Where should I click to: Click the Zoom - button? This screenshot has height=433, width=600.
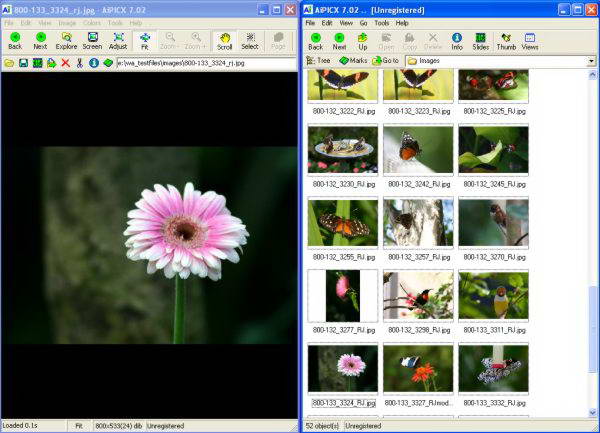pyautogui.click(x=170, y=41)
